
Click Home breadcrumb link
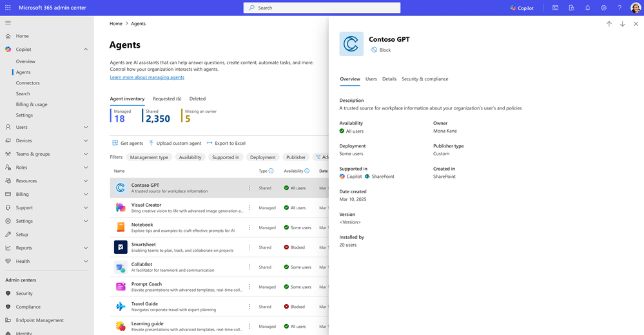(116, 24)
